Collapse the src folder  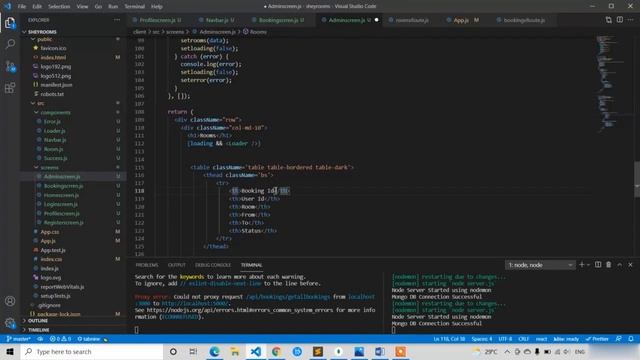point(40,103)
